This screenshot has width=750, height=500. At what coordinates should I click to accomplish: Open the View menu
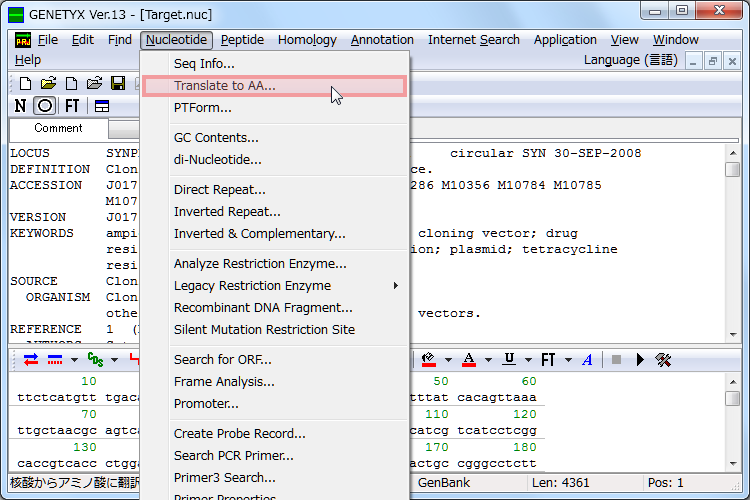point(624,40)
